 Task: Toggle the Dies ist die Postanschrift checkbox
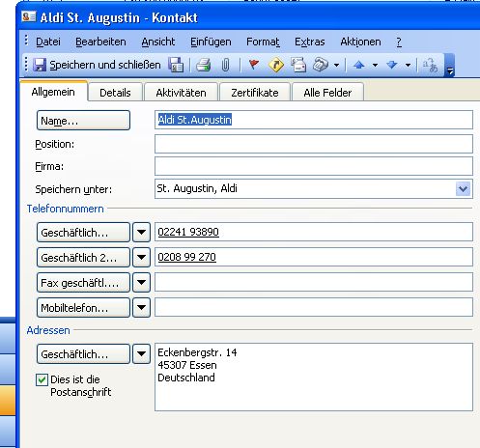pos(42,379)
